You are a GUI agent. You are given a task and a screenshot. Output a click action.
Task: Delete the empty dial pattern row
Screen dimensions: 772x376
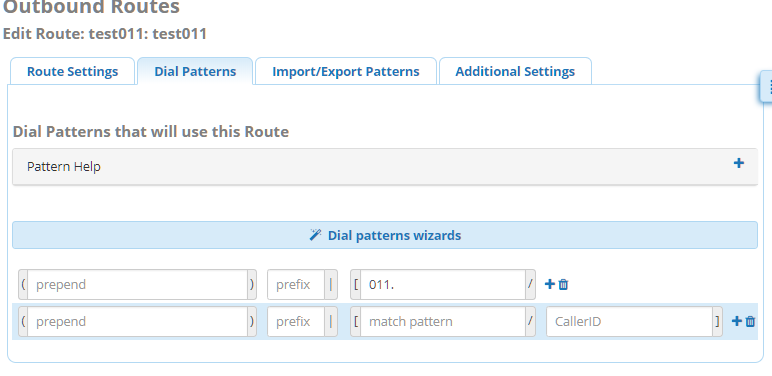pos(750,321)
